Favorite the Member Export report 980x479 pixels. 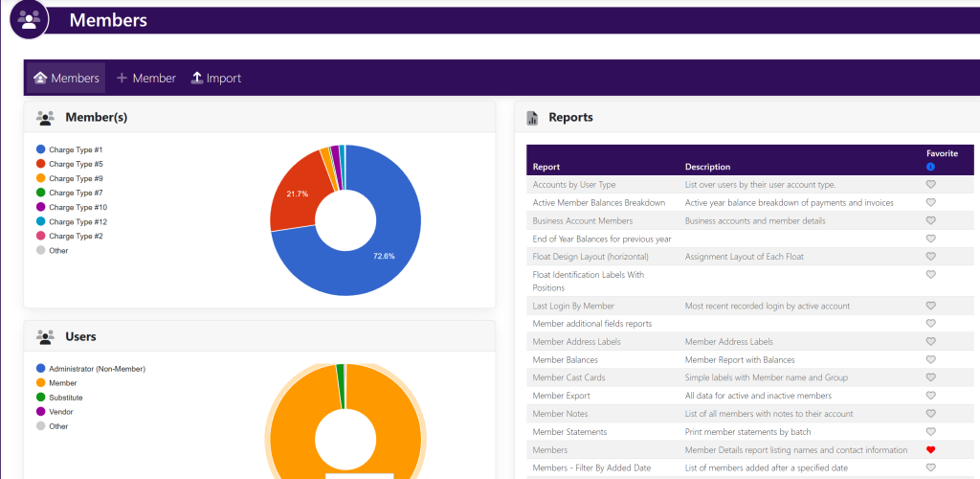(930, 396)
